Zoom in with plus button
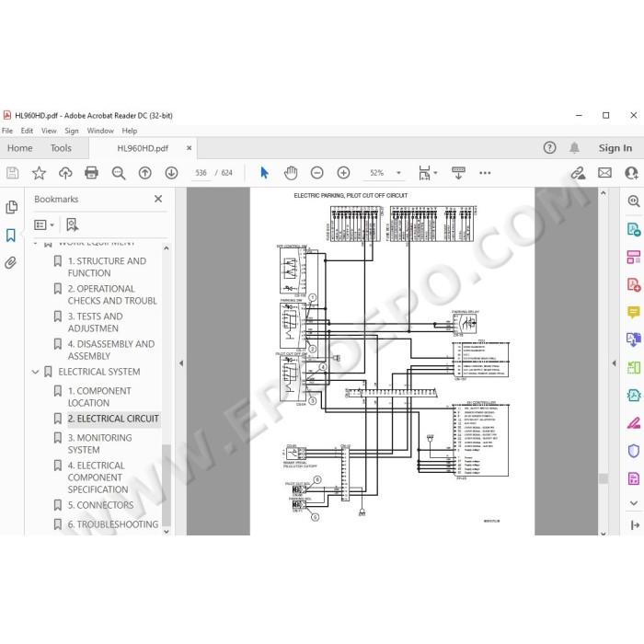 tap(343, 173)
